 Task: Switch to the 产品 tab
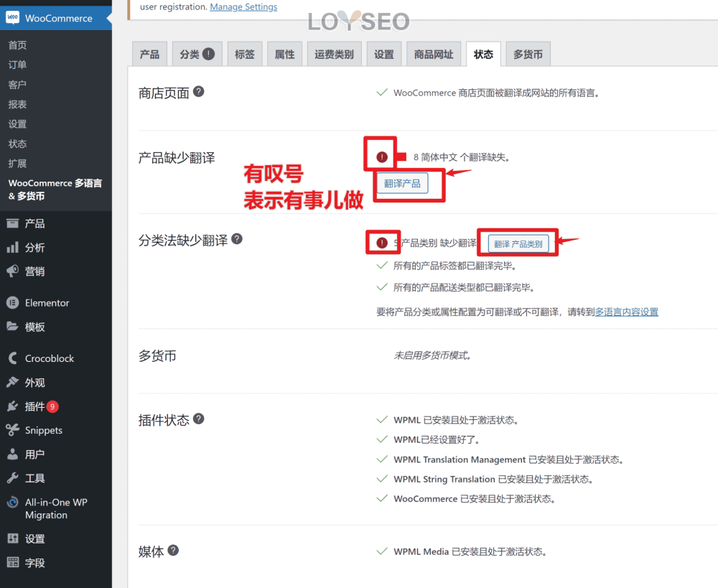click(x=150, y=54)
